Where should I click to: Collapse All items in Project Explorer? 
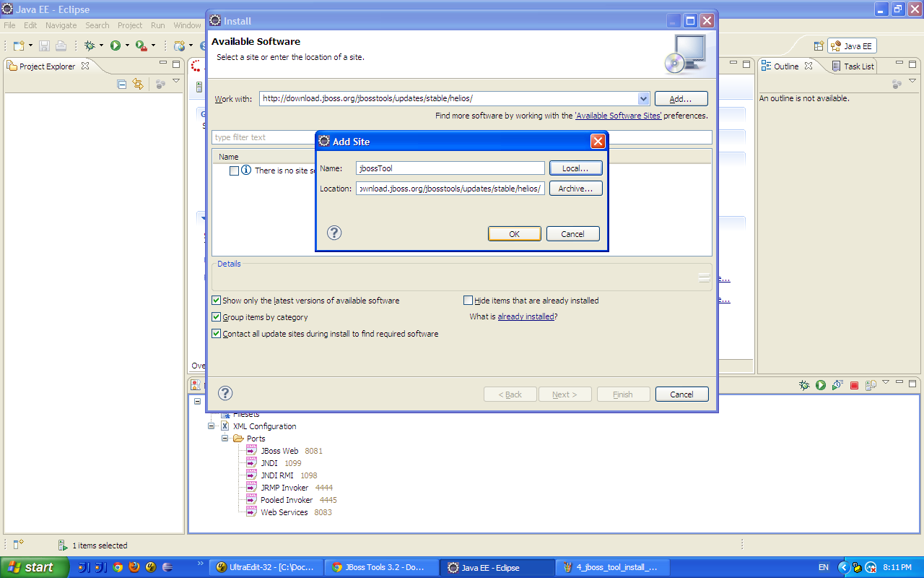(x=121, y=84)
